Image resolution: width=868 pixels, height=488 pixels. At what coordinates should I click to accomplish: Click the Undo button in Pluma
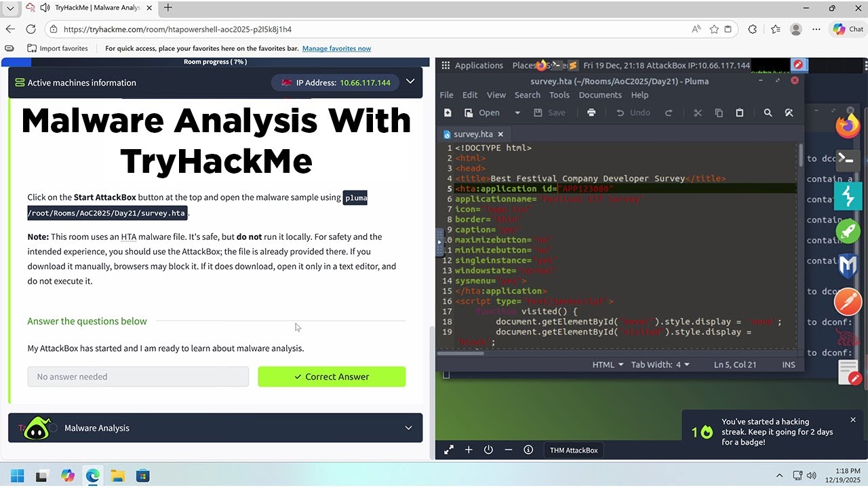633,113
